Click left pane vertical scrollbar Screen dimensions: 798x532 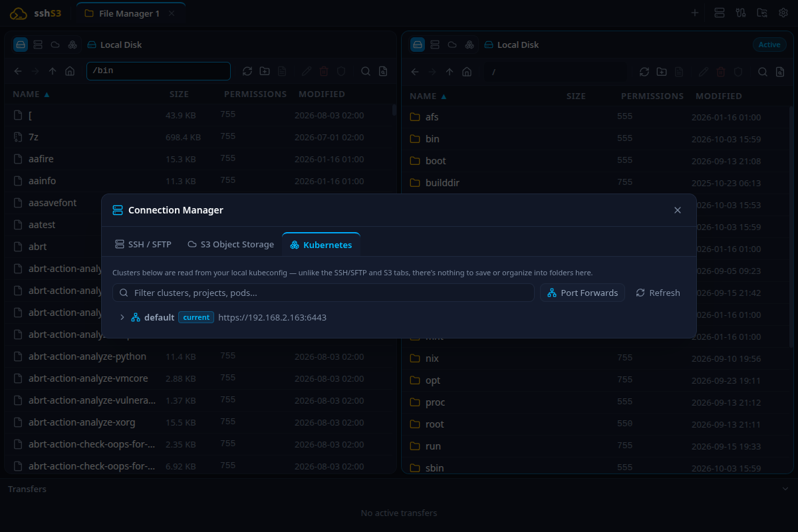[x=394, y=110]
